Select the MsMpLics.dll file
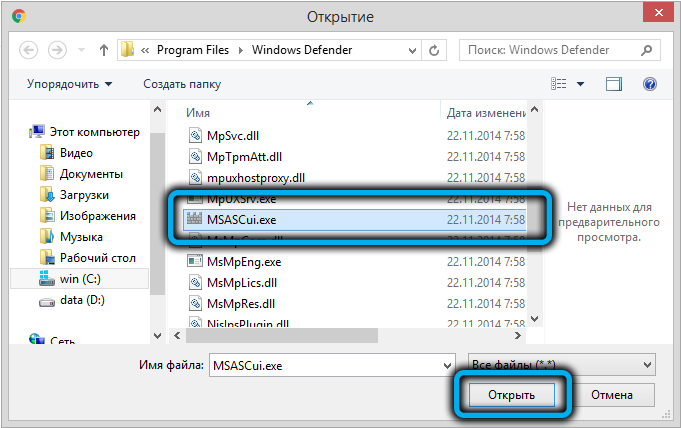The height and width of the screenshot is (428, 681). pos(242,283)
